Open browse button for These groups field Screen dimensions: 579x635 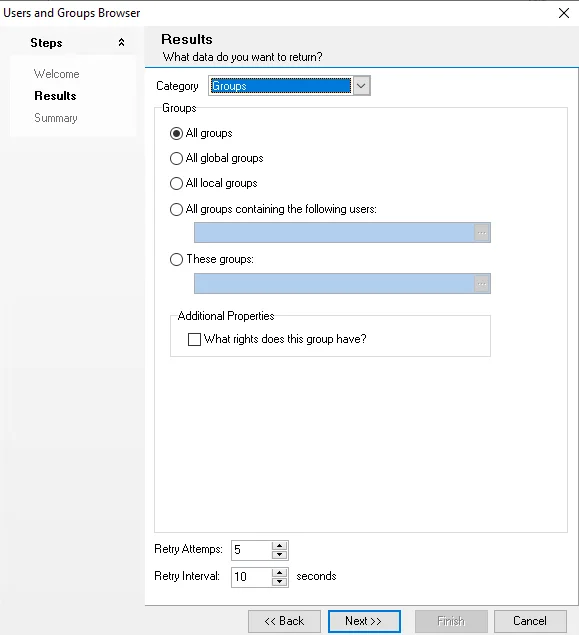(x=482, y=283)
